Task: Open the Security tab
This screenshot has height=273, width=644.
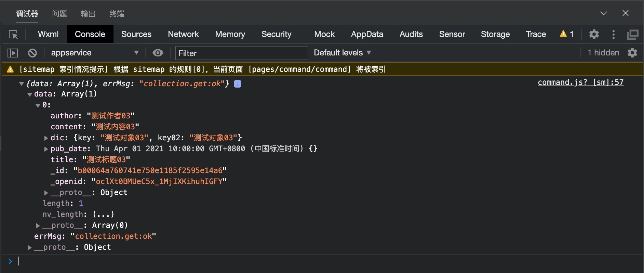Action: coord(277,34)
